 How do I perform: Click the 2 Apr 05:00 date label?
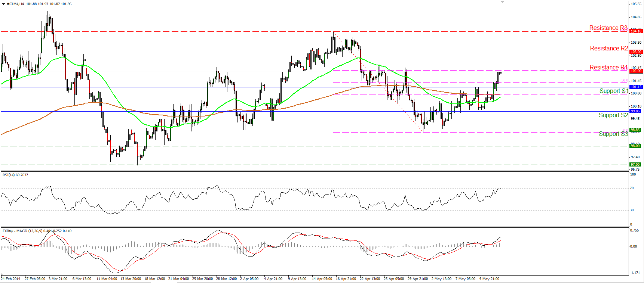click(x=249, y=279)
